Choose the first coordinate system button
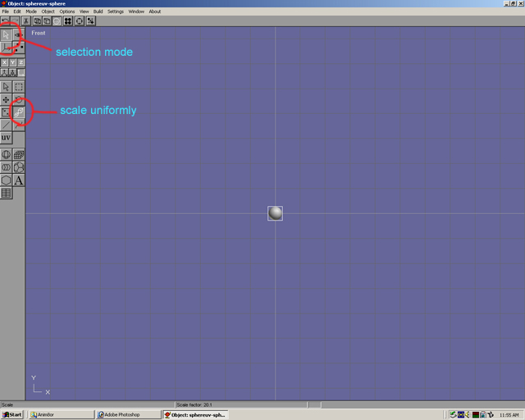The height and width of the screenshot is (420, 525). 4,72
